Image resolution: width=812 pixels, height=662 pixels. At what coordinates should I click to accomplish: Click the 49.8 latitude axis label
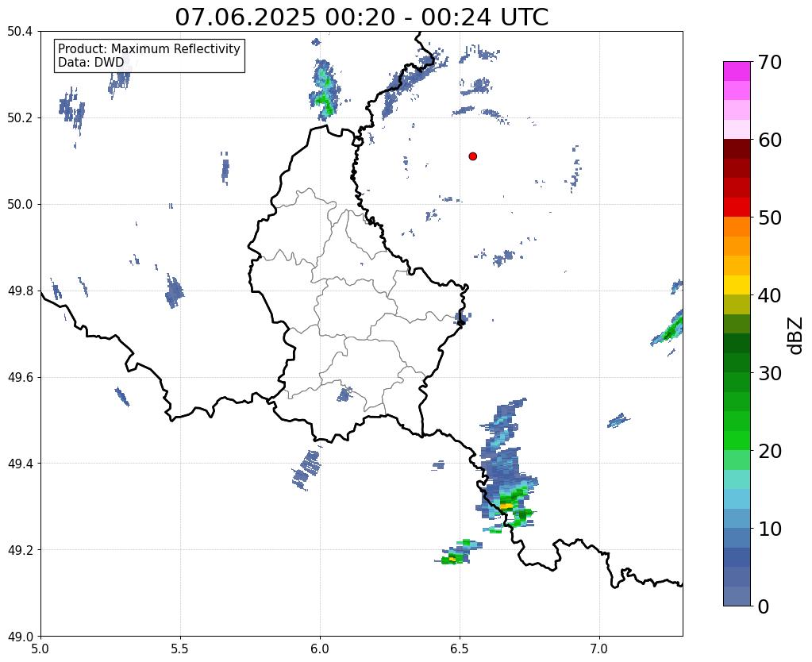(x=20, y=291)
